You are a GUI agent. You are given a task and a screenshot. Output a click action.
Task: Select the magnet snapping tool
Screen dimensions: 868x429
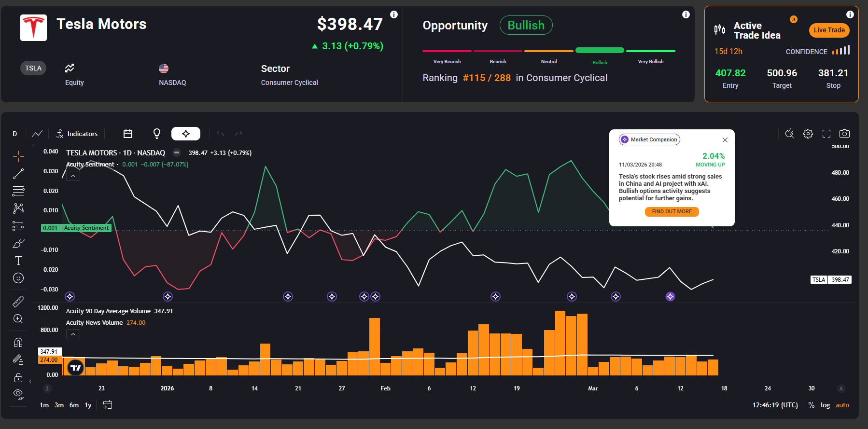point(18,343)
